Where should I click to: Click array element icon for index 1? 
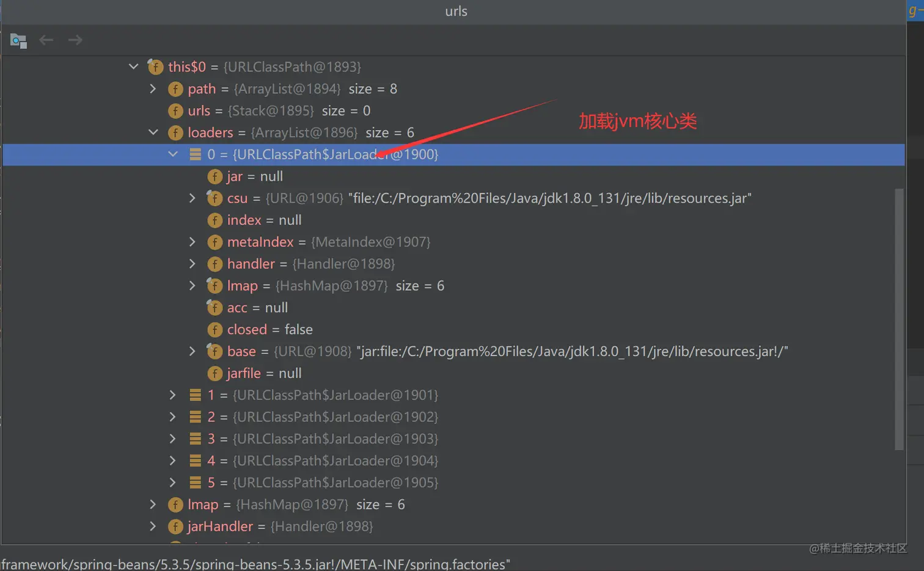tap(195, 395)
